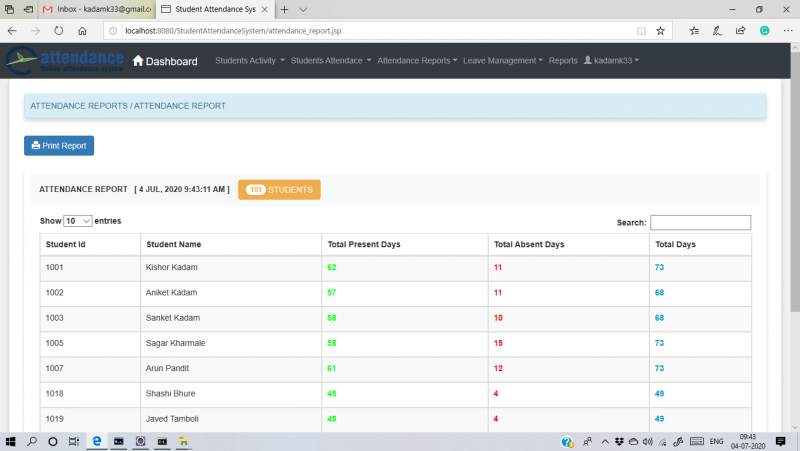Open the volume control tray icon
This screenshot has width=800, height=451.
click(647, 442)
